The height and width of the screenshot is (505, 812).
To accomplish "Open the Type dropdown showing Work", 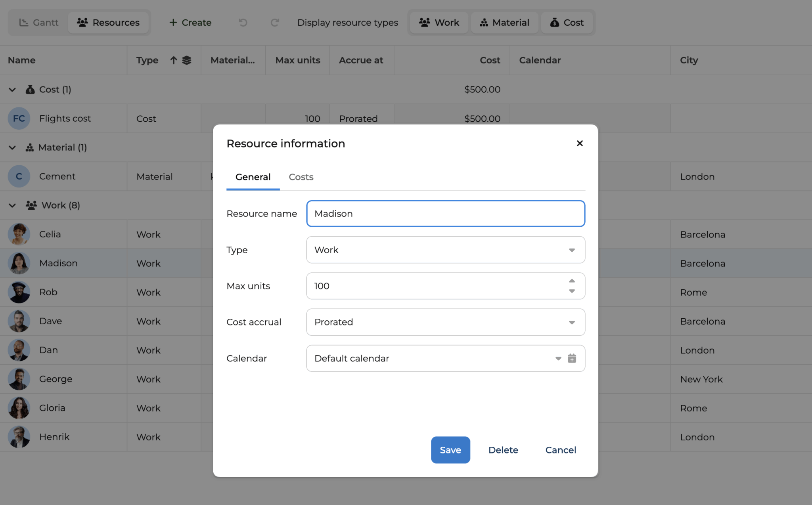I will tap(445, 250).
